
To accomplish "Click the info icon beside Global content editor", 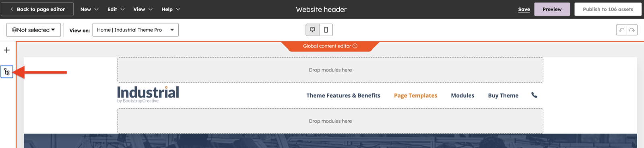I will [355, 46].
